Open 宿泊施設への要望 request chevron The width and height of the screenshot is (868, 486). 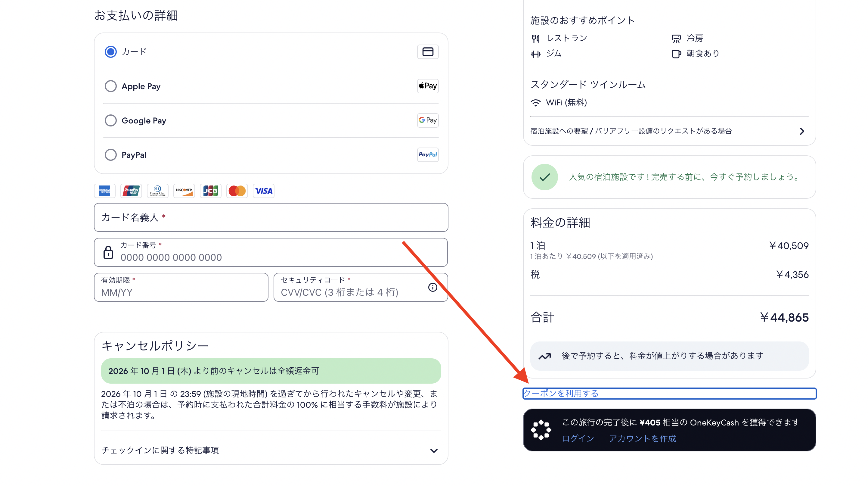coord(802,132)
